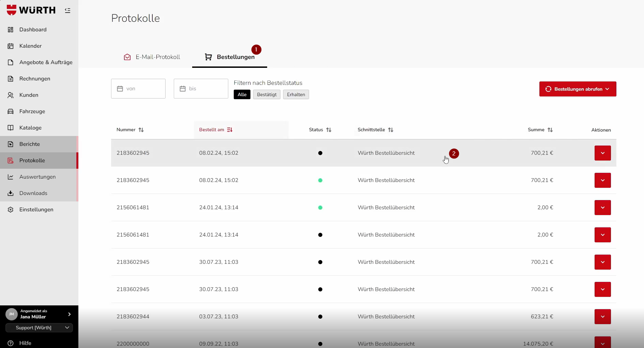Click calendar icon in von field
644x348 pixels.
[120, 89]
